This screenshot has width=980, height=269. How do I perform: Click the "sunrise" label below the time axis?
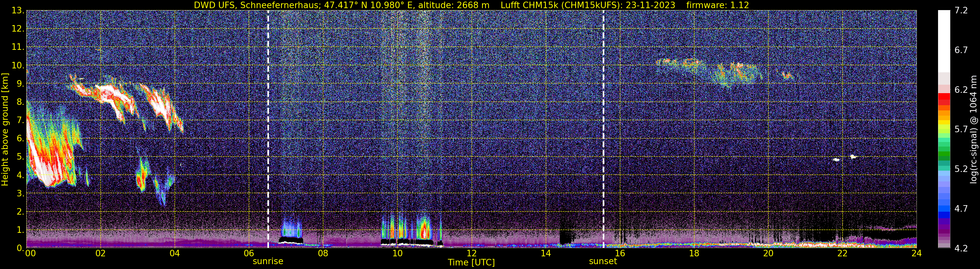tap(268, 262)
